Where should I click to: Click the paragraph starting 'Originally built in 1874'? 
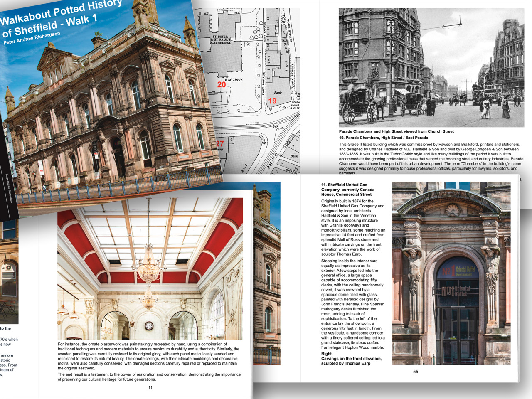coord(353,227)
